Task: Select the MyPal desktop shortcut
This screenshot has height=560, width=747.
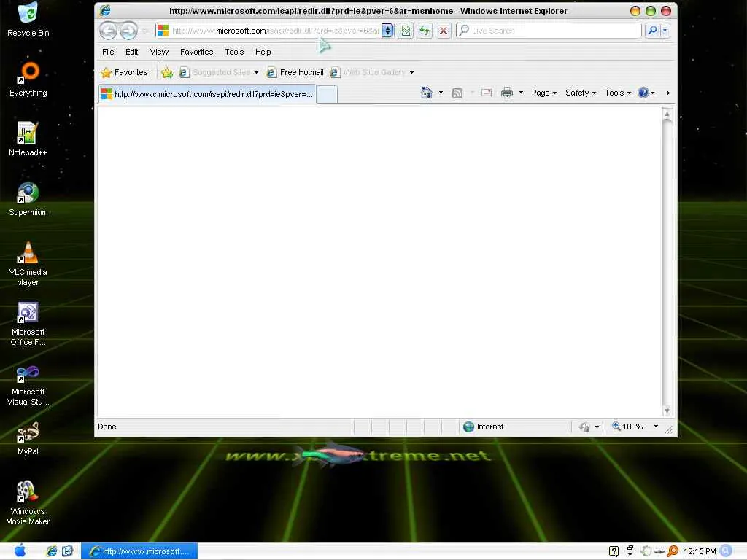Action: pyautogui.click(x=28, y=438)
